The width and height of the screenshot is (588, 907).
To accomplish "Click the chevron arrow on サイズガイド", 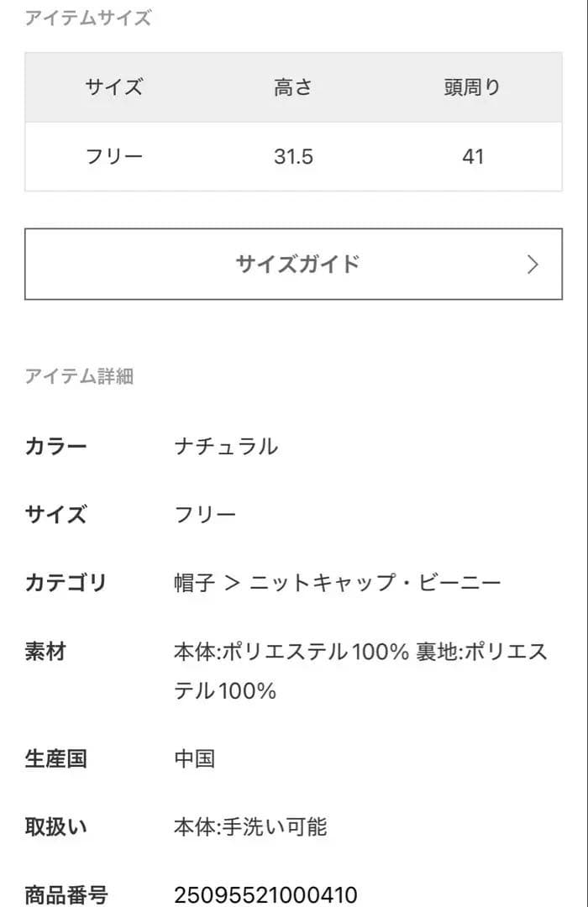I will point(533,265).
